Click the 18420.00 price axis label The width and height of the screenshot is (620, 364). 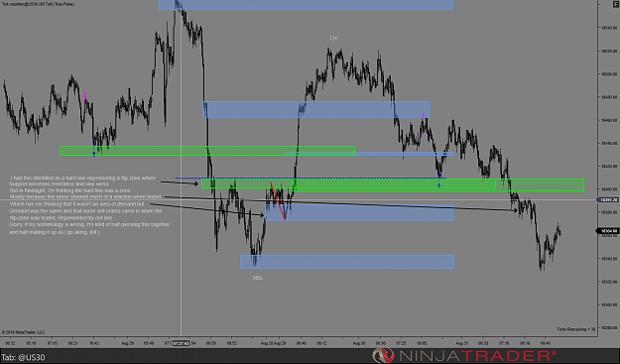[609, 167]
